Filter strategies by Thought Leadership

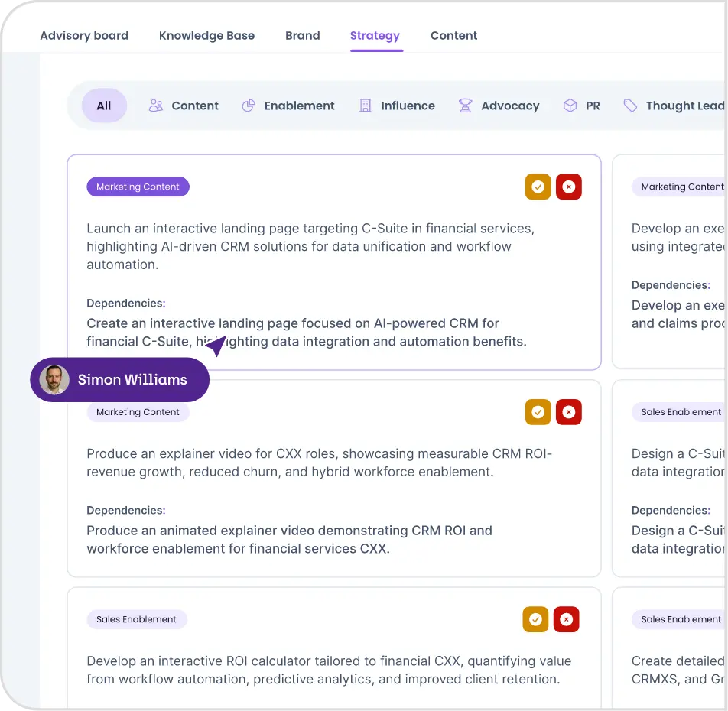674,106
